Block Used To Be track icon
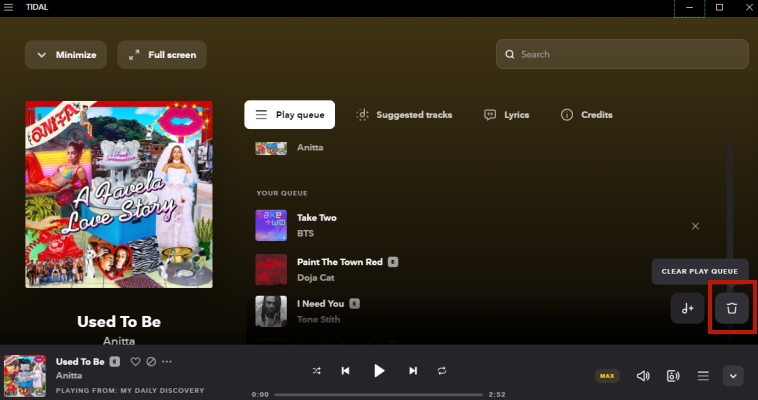The height and width of the screenshot is (400, 758). pyautogui.click(x=151, y=361)
